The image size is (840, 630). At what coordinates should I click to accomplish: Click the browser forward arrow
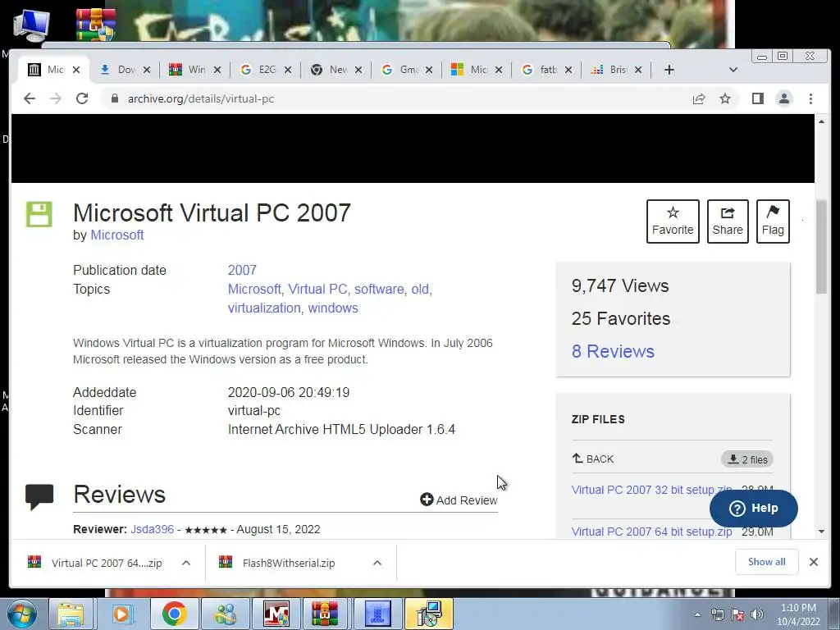(56, 98)
